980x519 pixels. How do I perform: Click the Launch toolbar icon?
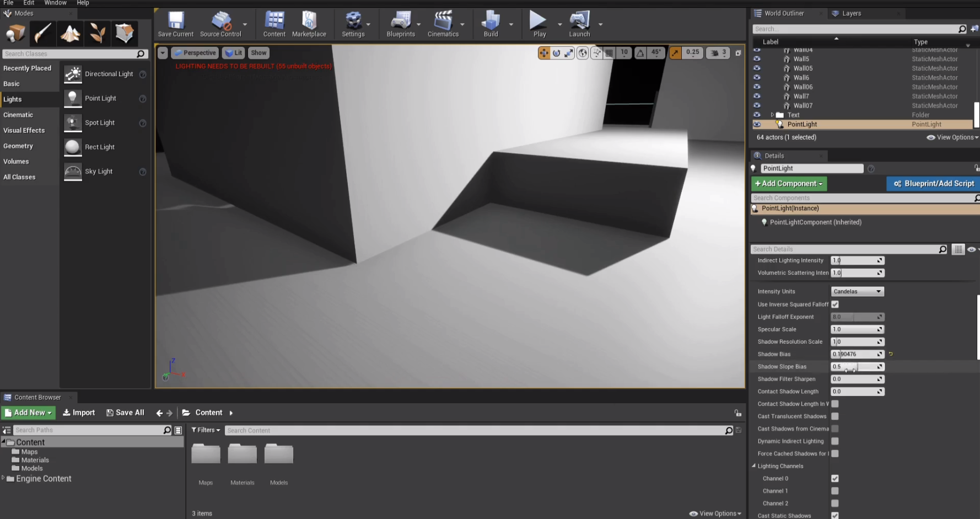point(579,20)
